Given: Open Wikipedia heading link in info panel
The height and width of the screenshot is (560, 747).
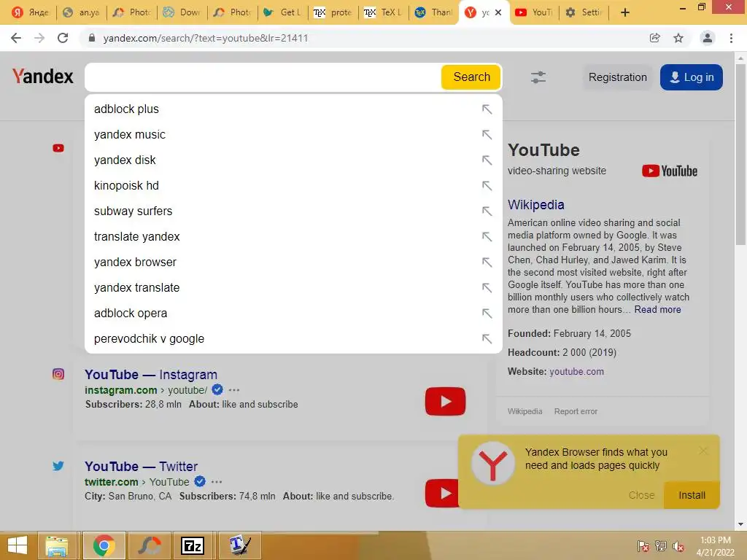Looking at the screenshot, I should pyautogui.click(x=536, y=205).
